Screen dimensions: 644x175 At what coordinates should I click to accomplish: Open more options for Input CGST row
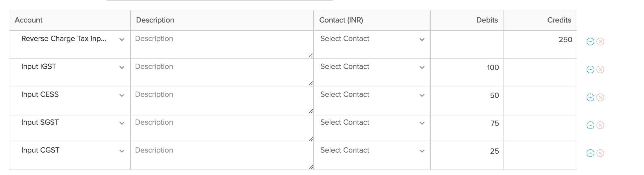pyautogui.click(x=590, y=153)
